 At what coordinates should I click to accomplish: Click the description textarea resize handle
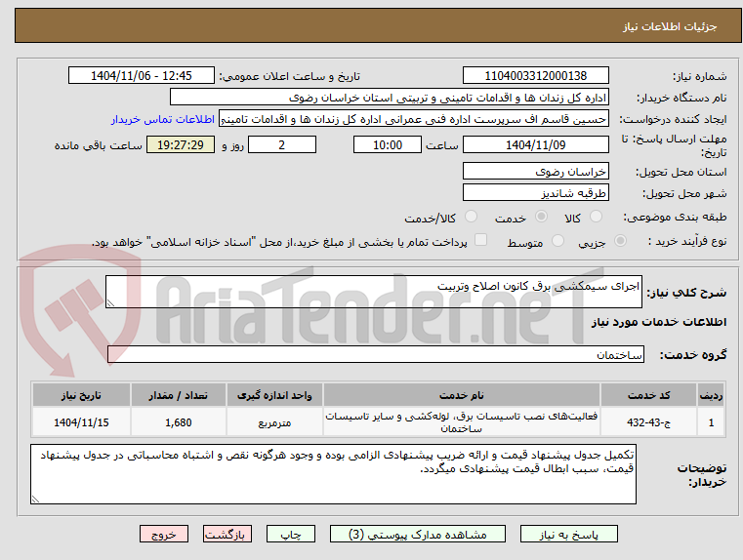click(x=110, y=303)
